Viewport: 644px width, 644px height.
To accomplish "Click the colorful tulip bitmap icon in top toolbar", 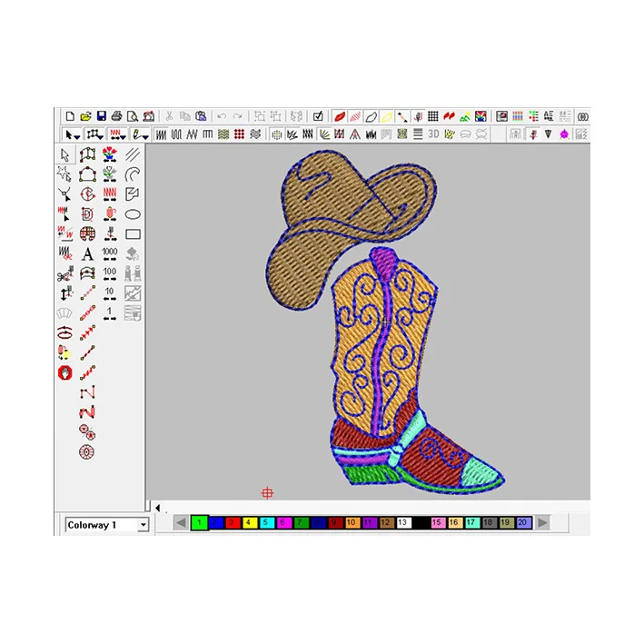I will coord(481,116).
